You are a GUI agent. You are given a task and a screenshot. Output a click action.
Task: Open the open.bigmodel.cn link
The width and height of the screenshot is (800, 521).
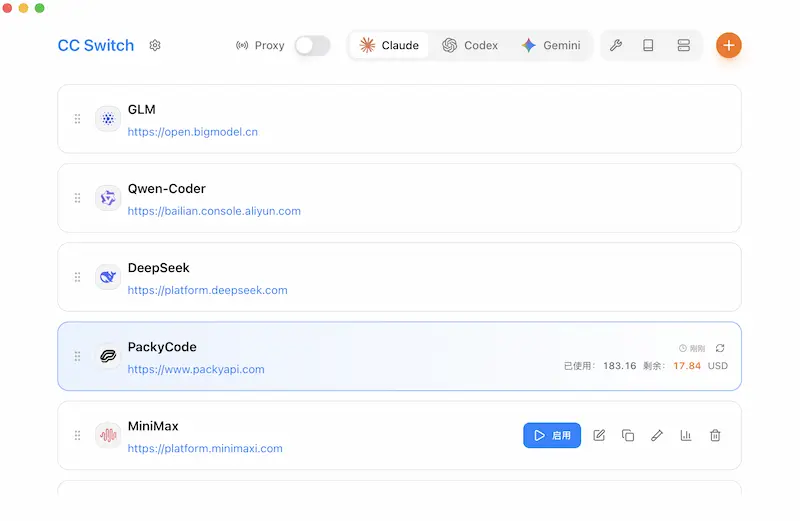(x=193, y=132)
